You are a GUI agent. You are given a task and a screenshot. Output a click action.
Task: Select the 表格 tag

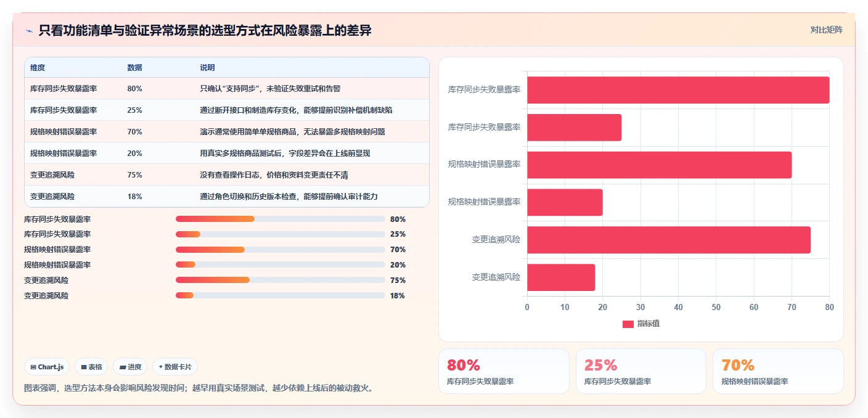pos(91,367)
